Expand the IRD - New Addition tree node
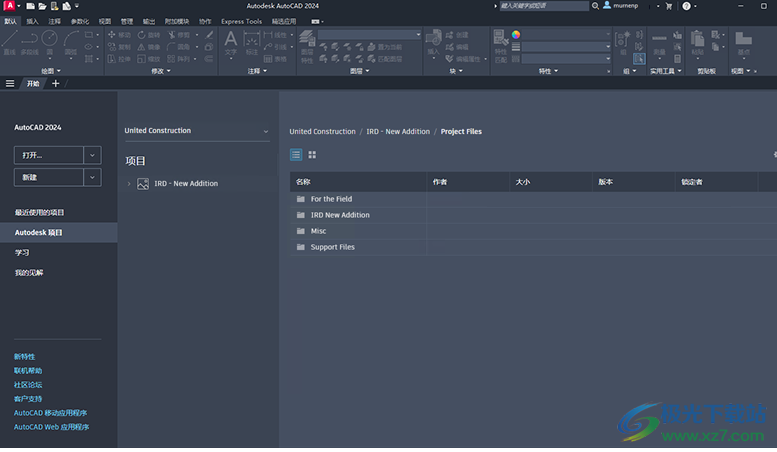777x452 pixels. coord(129,183)
